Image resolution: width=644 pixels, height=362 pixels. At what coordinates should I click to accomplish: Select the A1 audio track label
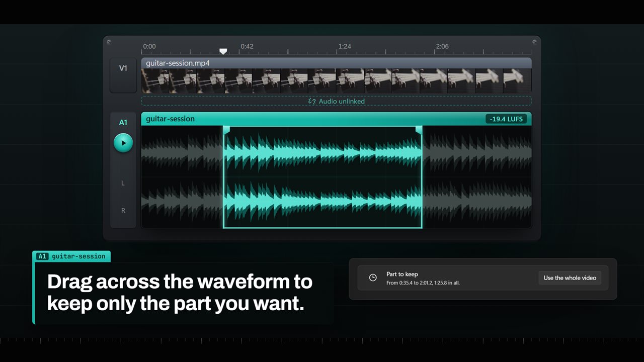123,123
